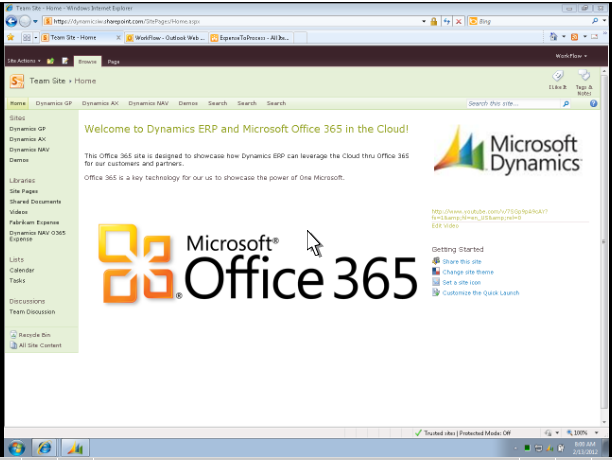Click the Share this site icon

[436, 261]
